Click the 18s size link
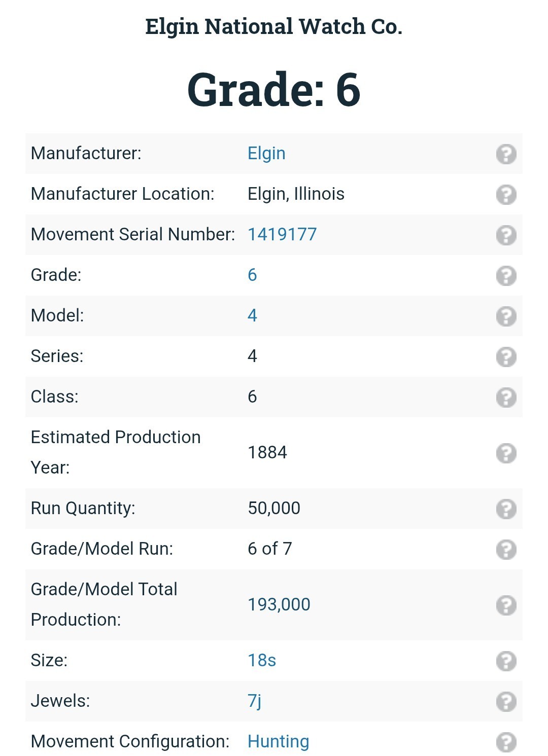The height and width of the screenshot is (756, 548). coord(262,660)
